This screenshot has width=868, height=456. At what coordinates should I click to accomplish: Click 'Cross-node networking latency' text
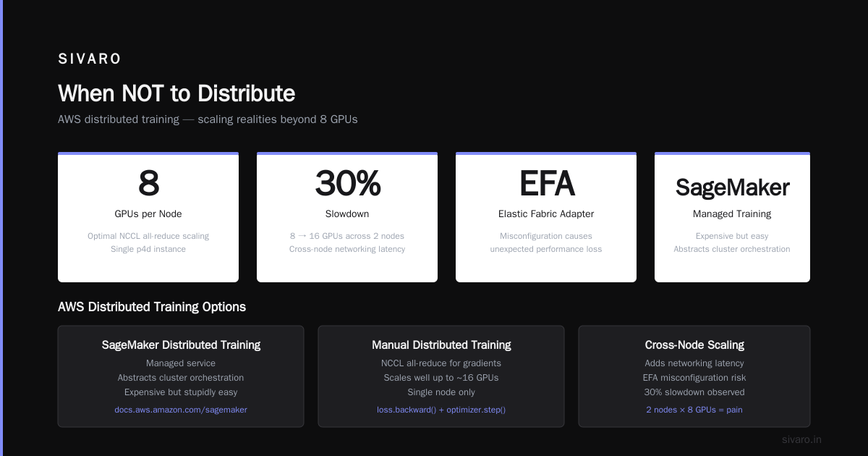pyautogui.click(x=347, y=249)
